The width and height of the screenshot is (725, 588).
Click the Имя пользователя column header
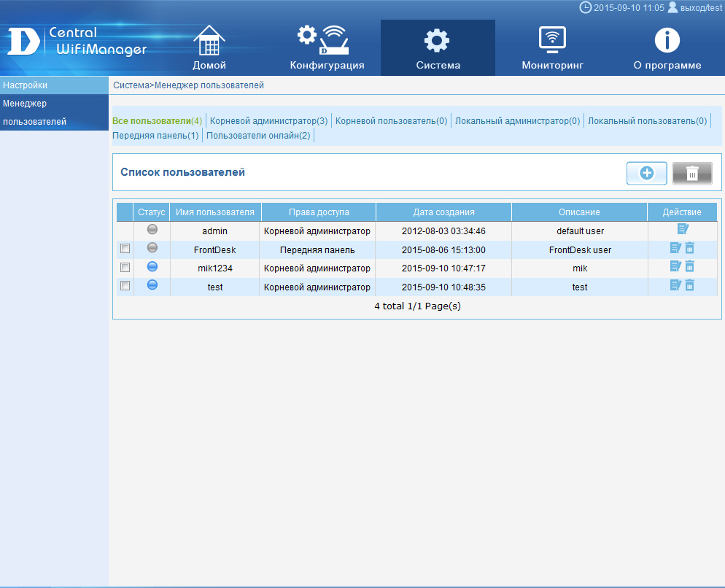tap(215, 212)
